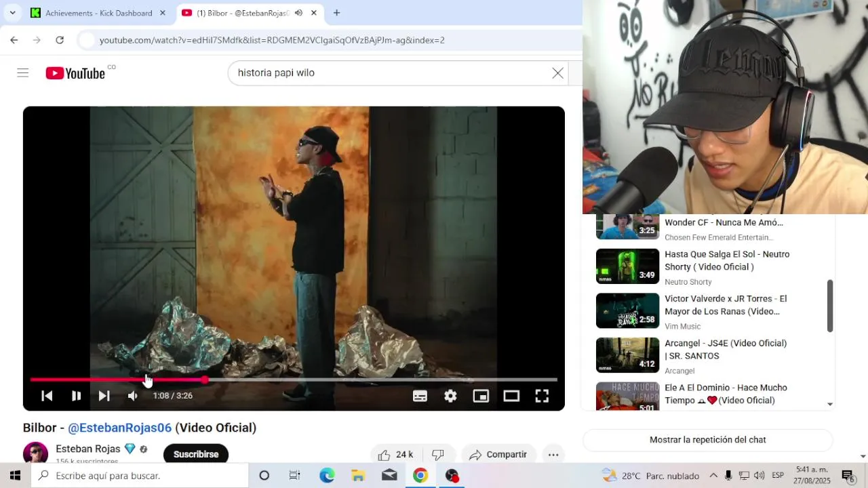
Task: Switch the ESP keyboard language
Action: pos(778,476)
